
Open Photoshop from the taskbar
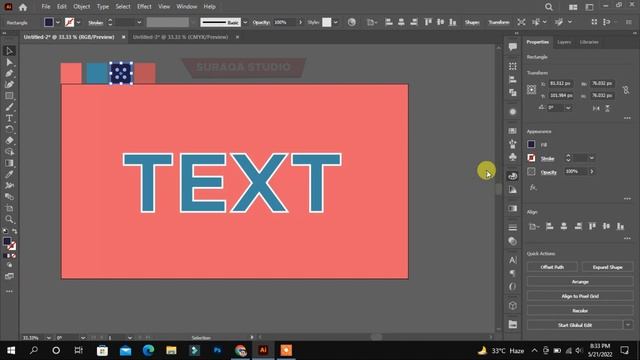coord(217,350)
